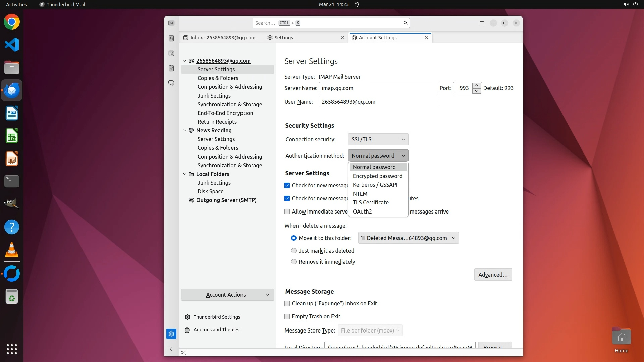Image resolution: width=644 pixels, height=362 pixels.
Task: Choose OAuth2 from authentication list
Action: click(x=362, y=212)
